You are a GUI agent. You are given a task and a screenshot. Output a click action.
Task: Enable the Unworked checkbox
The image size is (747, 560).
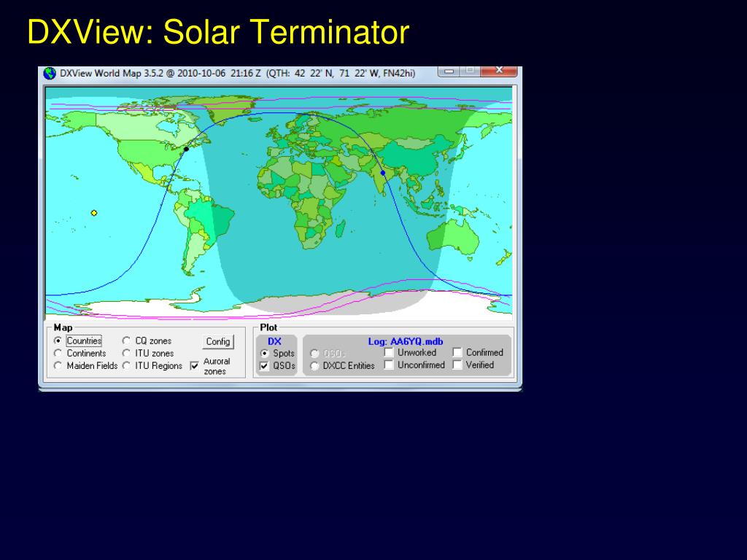(389, 352)
